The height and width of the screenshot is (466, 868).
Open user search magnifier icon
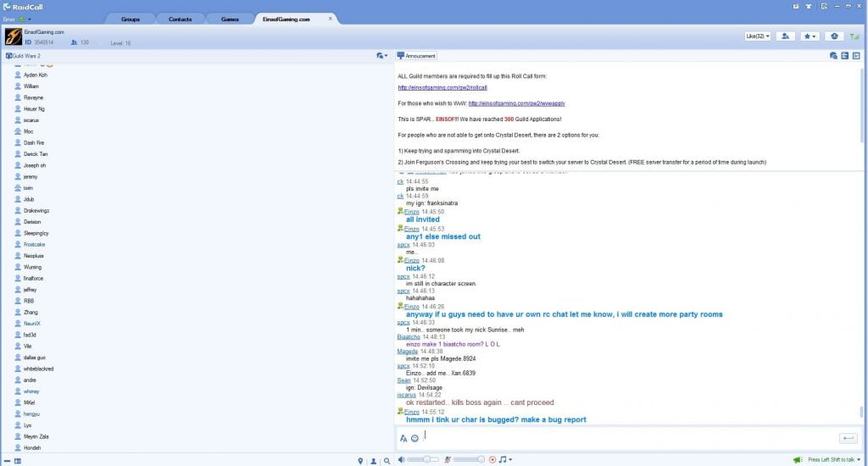[x=387, y=460]
